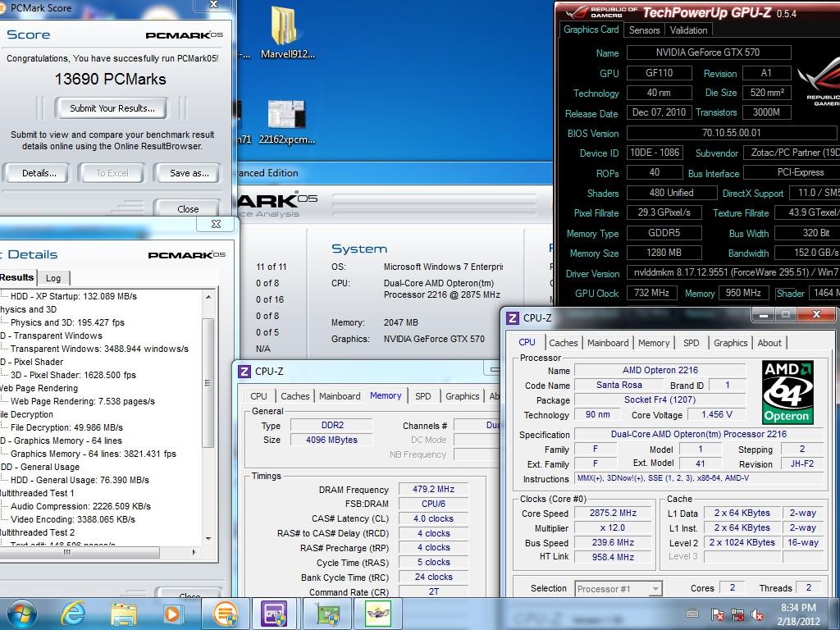
Task: Launch Internet Explorer from taskbar
Action: click(x=72, y=614)
